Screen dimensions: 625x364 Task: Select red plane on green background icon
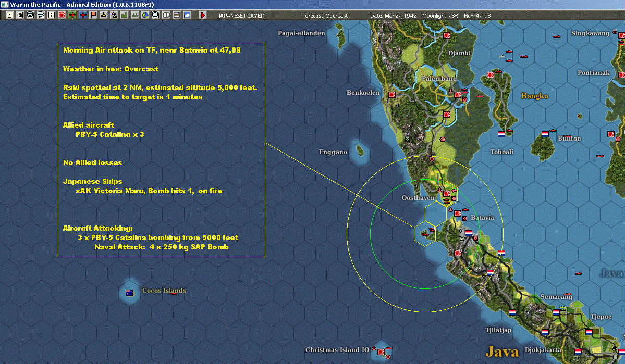72,15
